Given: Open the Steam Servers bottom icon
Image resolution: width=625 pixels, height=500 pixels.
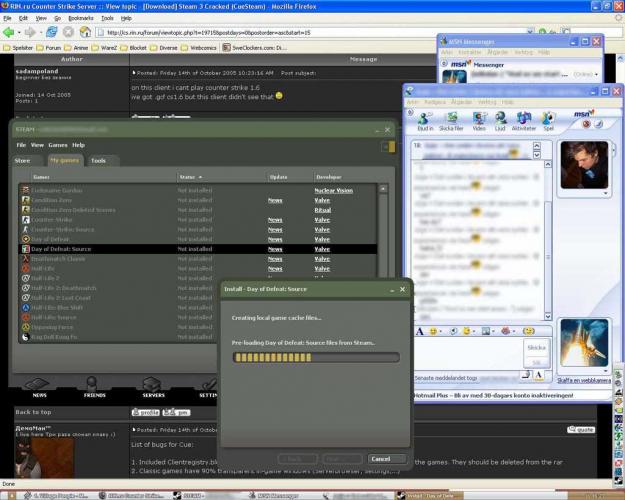Looking at the screenshot, I should coord(153,386).
